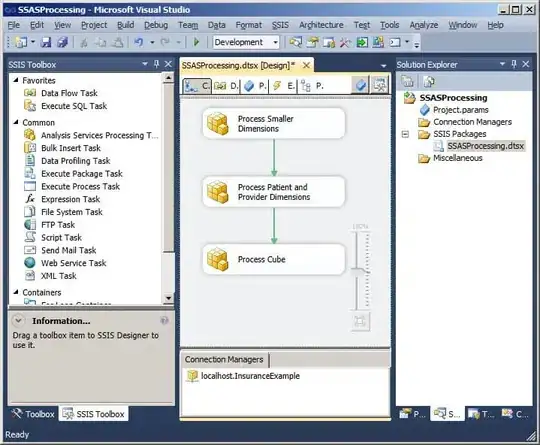Viewport: 540px width, 445px height.
Task: Pin the SSIS Toolbox panel
Action: 157,64
